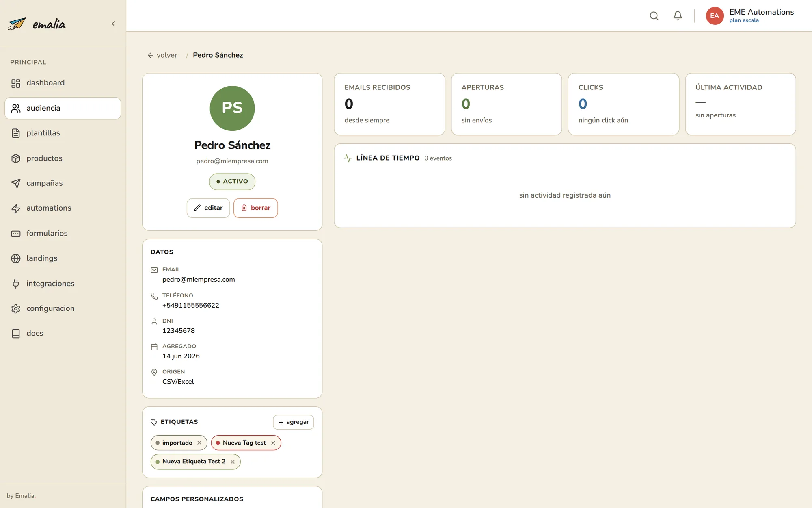The height and width of the screenshot is (508, 812).
Task: Click the tag icon beside Etiquetas
Action: point(154,422)
